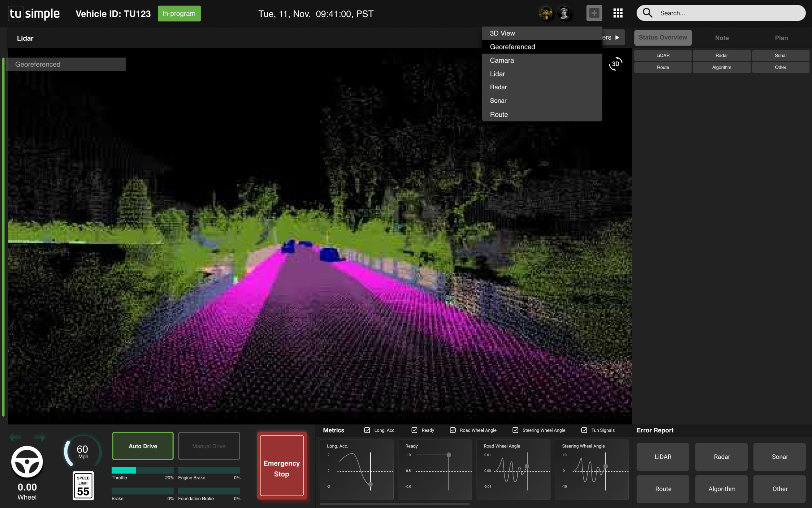812x508 pixels.
Task: Click the Ready chart
Action: (435, 469)
